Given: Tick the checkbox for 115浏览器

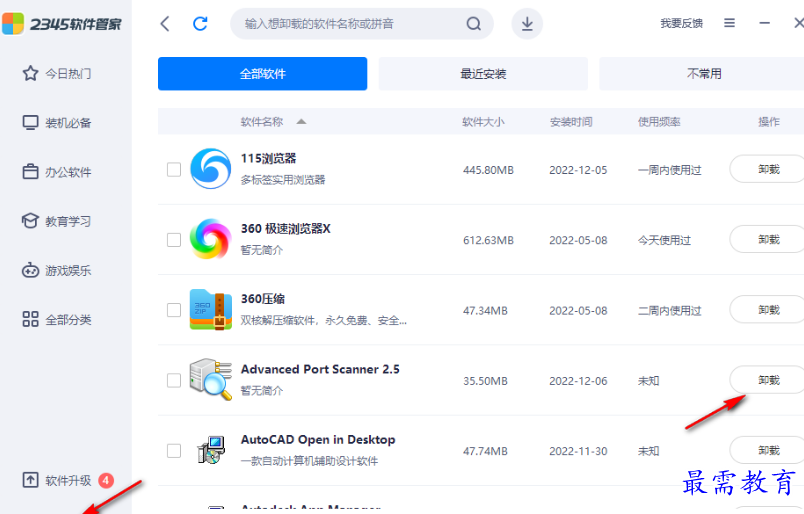Looking at the screenshot, I should click(174, 169).
